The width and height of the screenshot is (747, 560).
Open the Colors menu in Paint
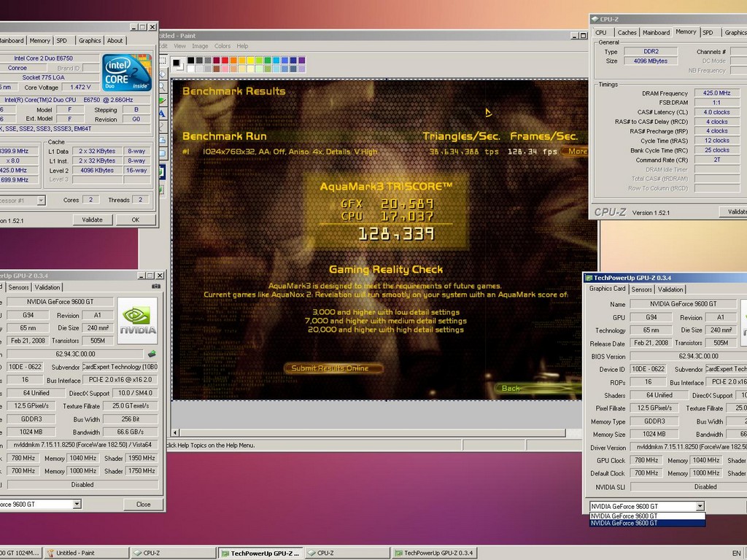(x=222, y=46)
